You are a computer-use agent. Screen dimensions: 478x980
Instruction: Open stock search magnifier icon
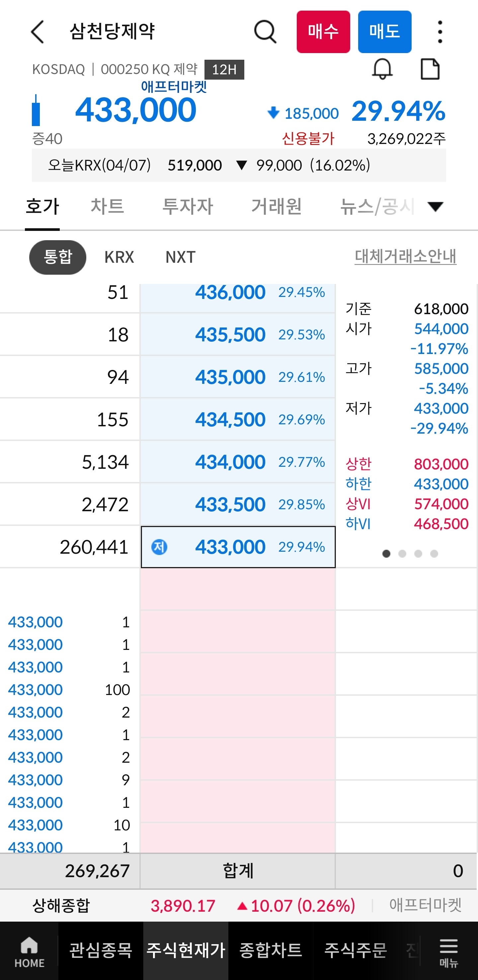(265, 32)
